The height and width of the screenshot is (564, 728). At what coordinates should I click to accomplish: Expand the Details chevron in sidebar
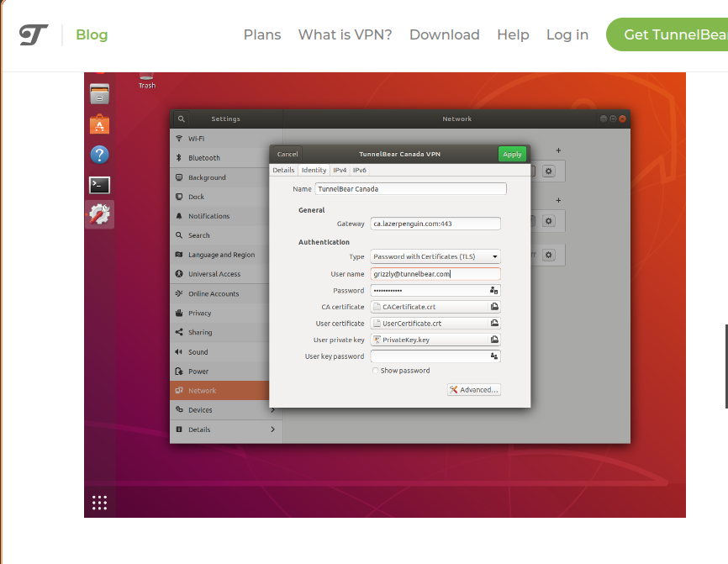pyautogui.click(x=272, y=430)
